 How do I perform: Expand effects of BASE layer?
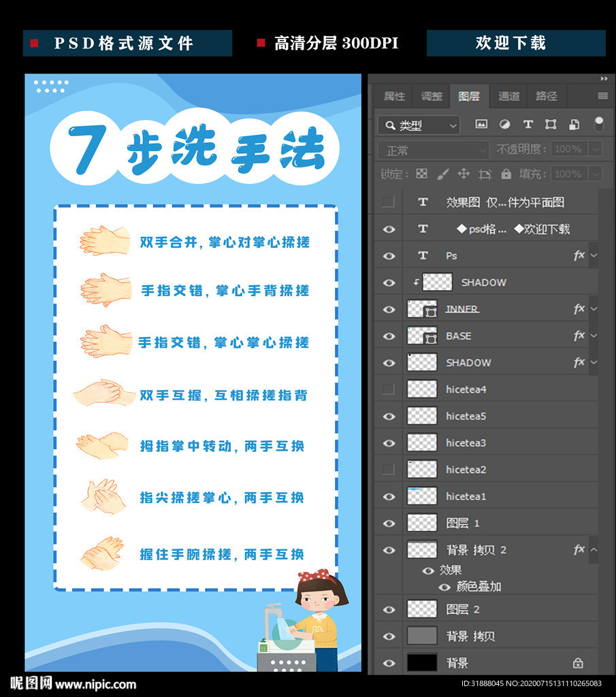pyautogui.click(x=594, y=336)
